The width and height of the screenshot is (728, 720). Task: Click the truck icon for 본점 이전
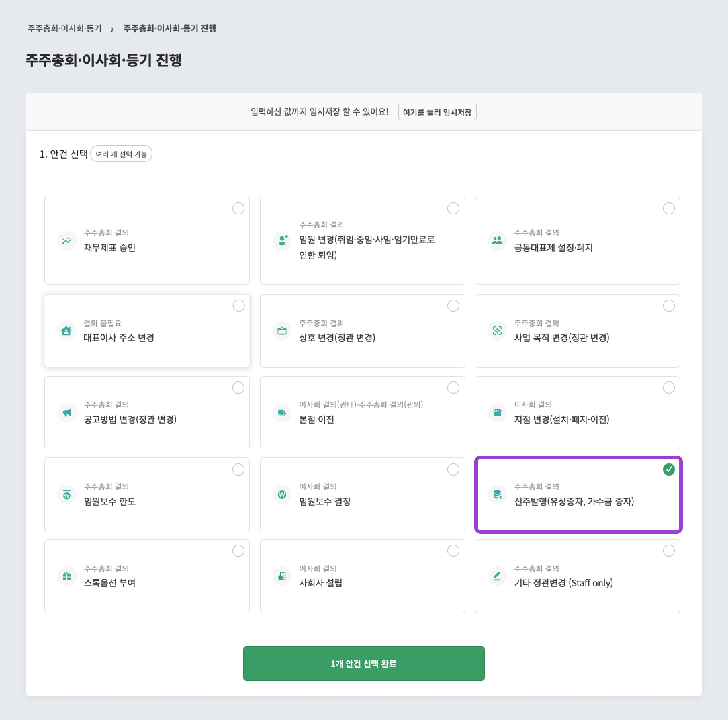coord(282,413)
